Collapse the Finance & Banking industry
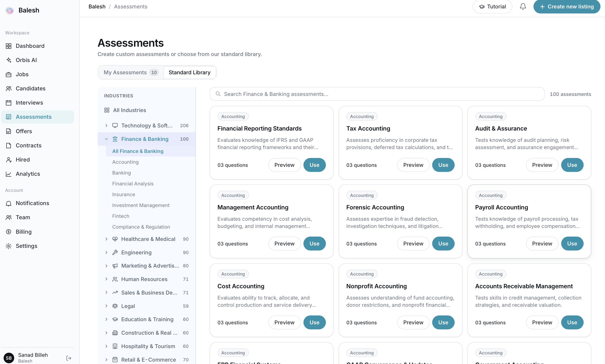The image size is (605, 364). click(106, 139)
